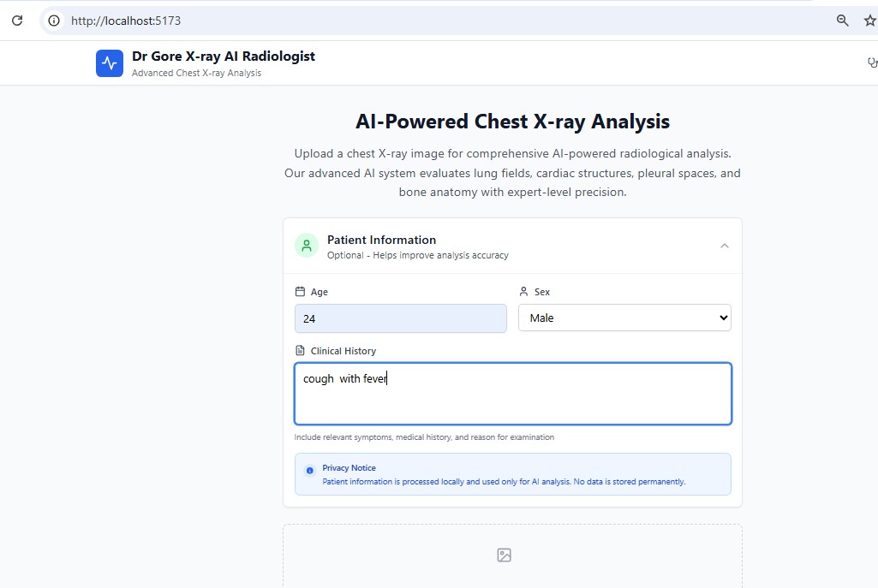Viewport: 878px width, 588px height.
Task: Click inside the Clinical History text box
Action: (512, 392)
